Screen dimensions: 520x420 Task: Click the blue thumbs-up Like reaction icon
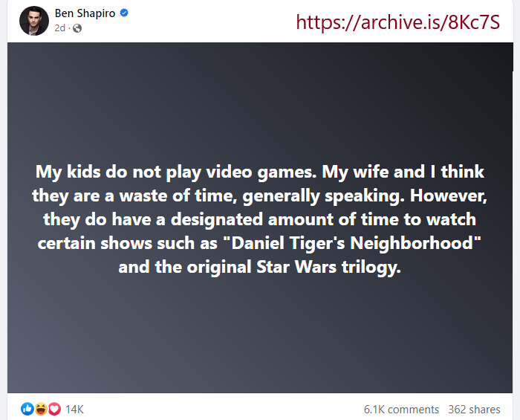click(27, 409)
